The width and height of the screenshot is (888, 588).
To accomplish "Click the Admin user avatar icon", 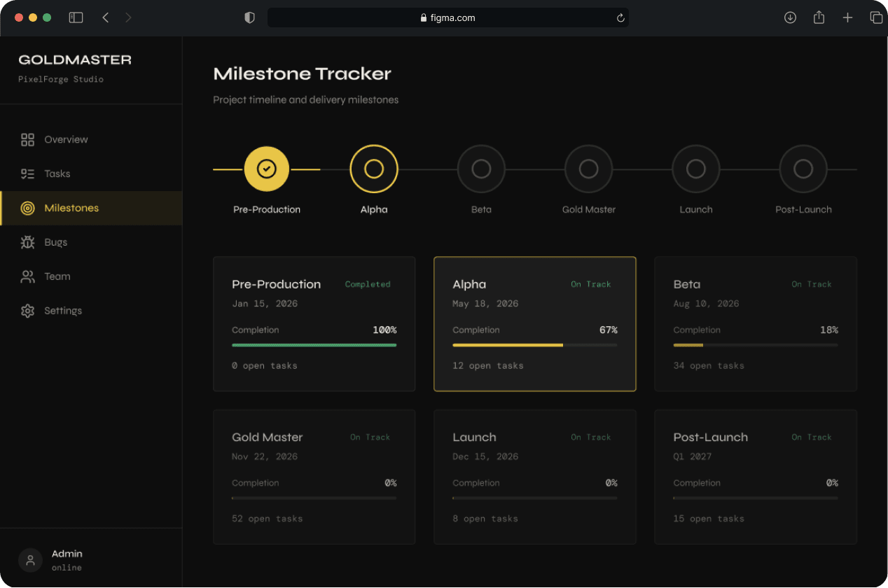I will coord(30,560).
